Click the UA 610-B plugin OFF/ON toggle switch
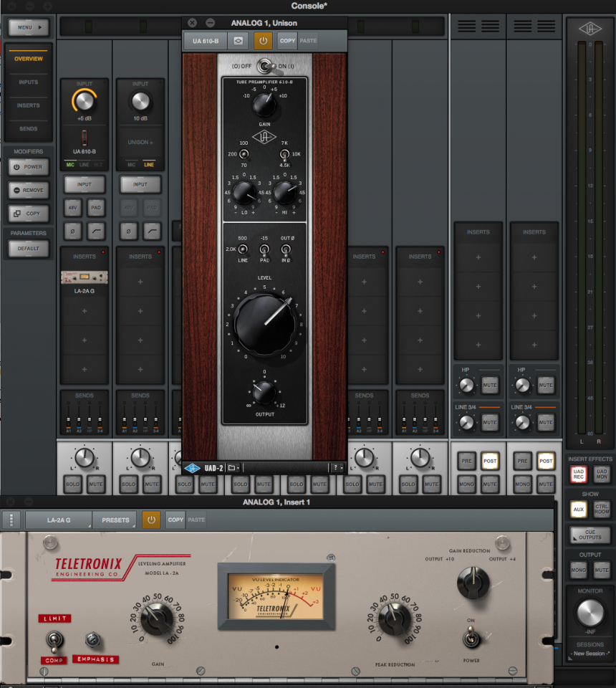 [265, 66]
